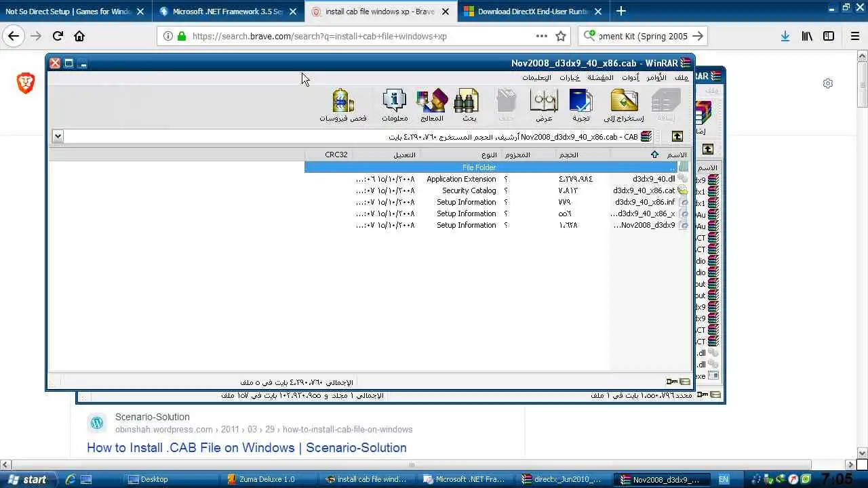Open the File (ملف) menu in front WinRAR
Image resolution: width=868 pixels, height=488 pixels.
coord(682,77)
